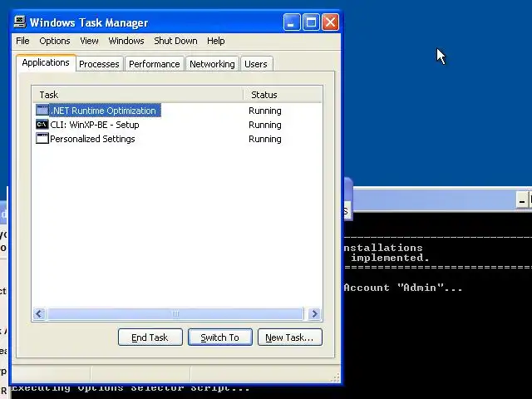Viewport: 532px width, 399px height.
Task: Click Running status of Personalized Settings
Action: [x=265, y=139]
